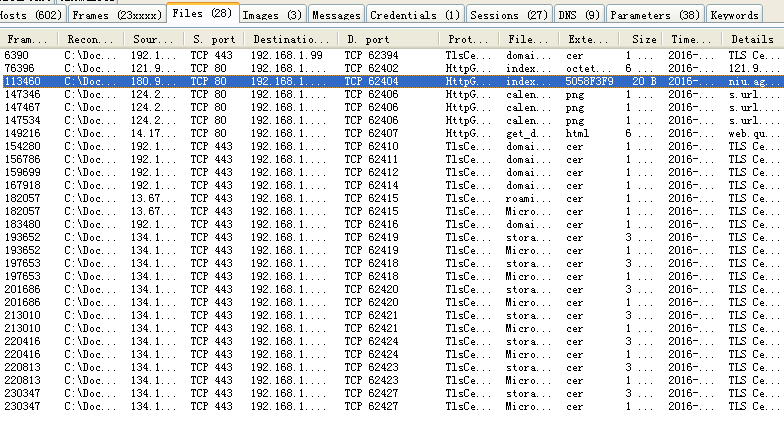The width and height of the screenshot is (784, 432).
Task: Open the Keywords tab
Action: pos(734,14)
